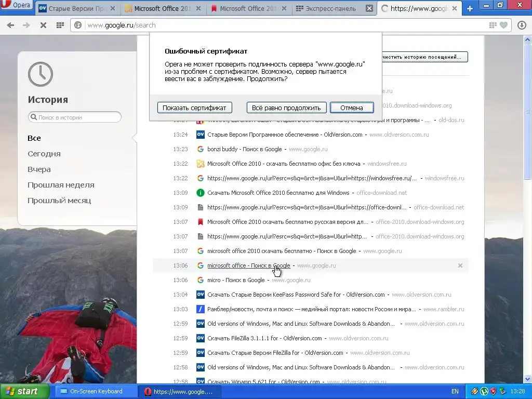Screen dimensions: 532x399
Task: Click the Opera menu button
Action: point(16,6)
